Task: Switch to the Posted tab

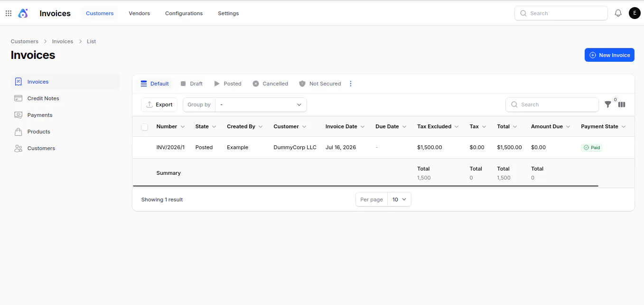Action: coord(228,84)
